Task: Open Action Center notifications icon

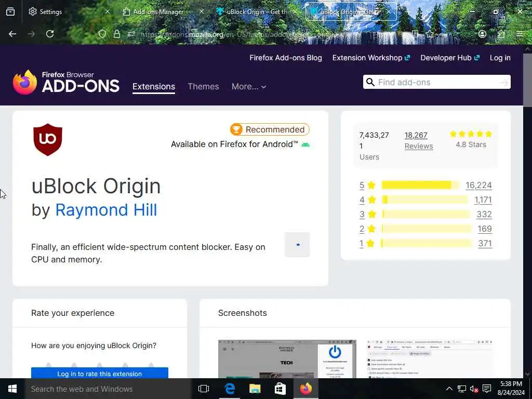Action: point(487,389)
